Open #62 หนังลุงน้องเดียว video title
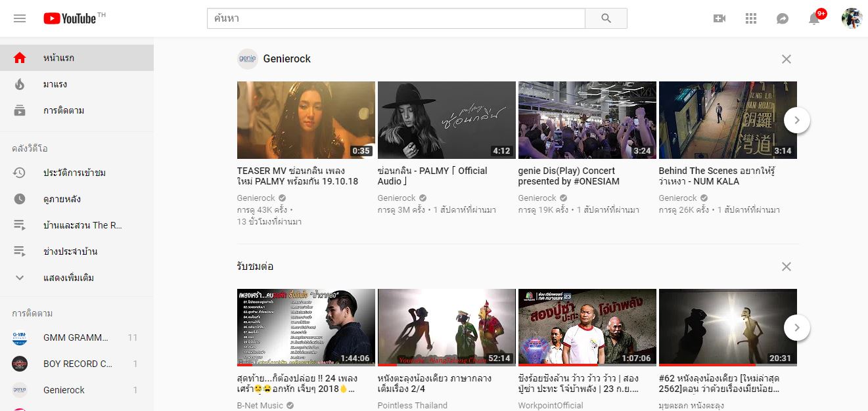This screenshot has width=868, height=411. 720,383
